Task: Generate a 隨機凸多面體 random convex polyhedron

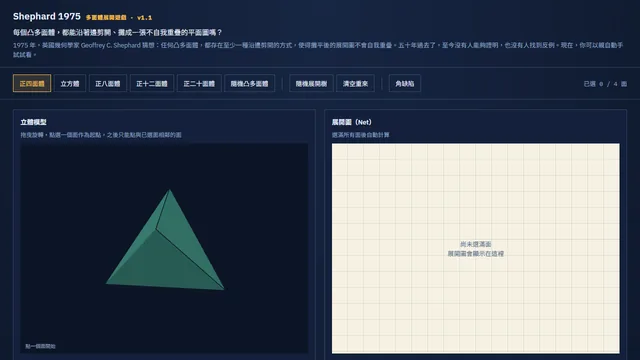Action: [249, 83]
